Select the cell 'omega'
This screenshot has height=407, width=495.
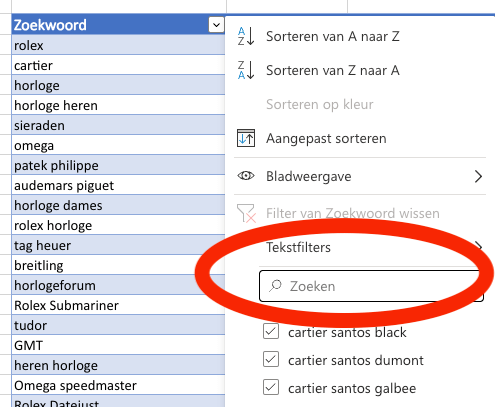coord(118,145)
